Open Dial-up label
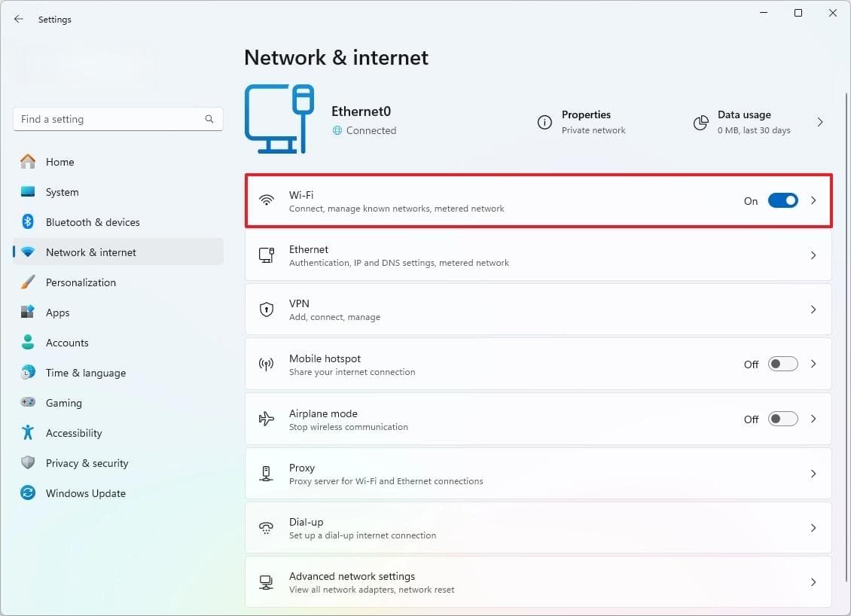The height and width of the screenshot is (616, 851). 306,522
